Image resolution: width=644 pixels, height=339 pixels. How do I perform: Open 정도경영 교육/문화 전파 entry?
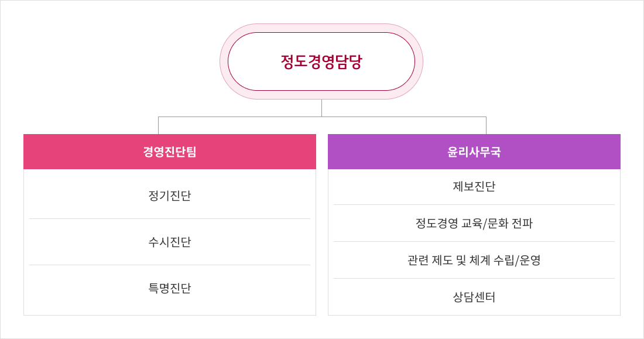(474, 223)
